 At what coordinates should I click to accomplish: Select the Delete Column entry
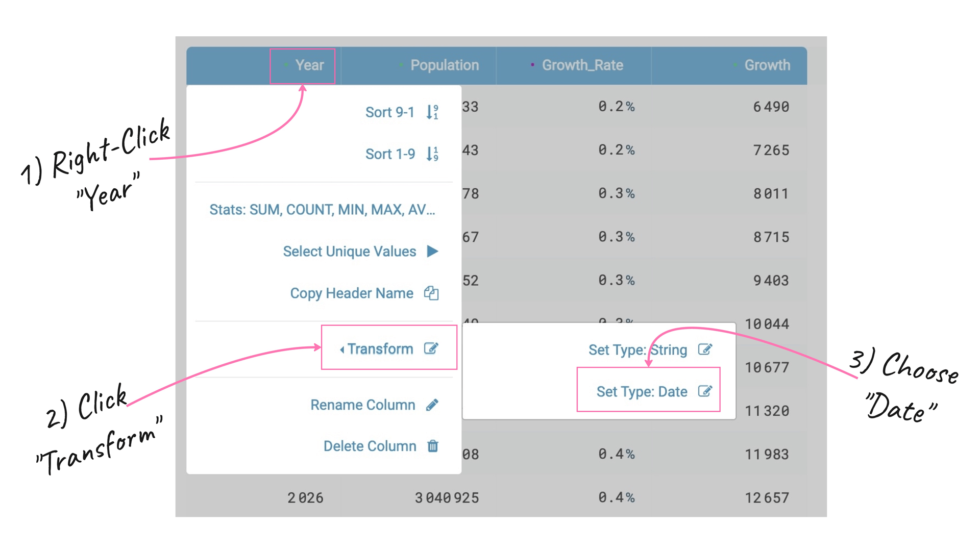point(370,446)
